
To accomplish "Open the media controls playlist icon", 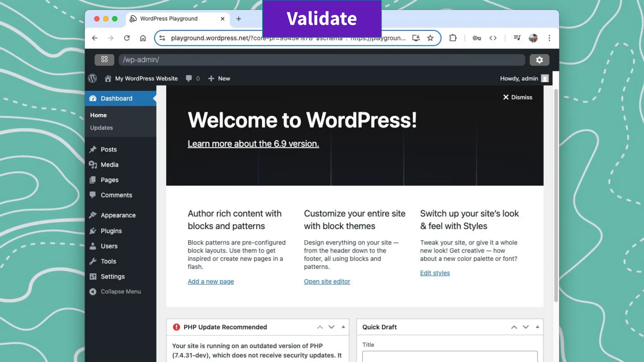I will [517, 38].
